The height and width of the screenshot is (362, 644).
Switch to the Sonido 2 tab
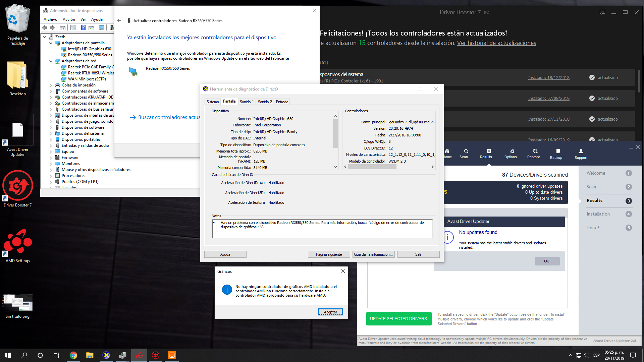coord(265,102)
